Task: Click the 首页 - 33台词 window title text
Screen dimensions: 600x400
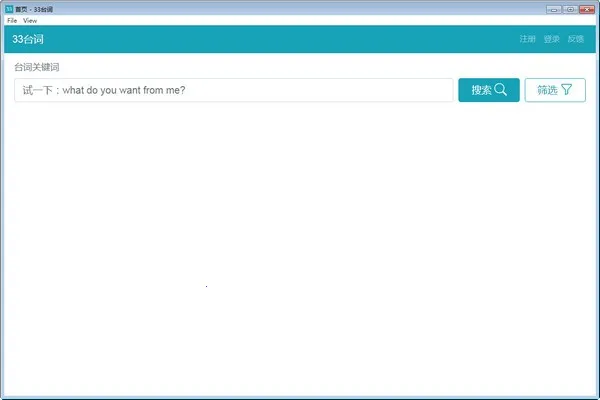Action: tap(34, 8)
